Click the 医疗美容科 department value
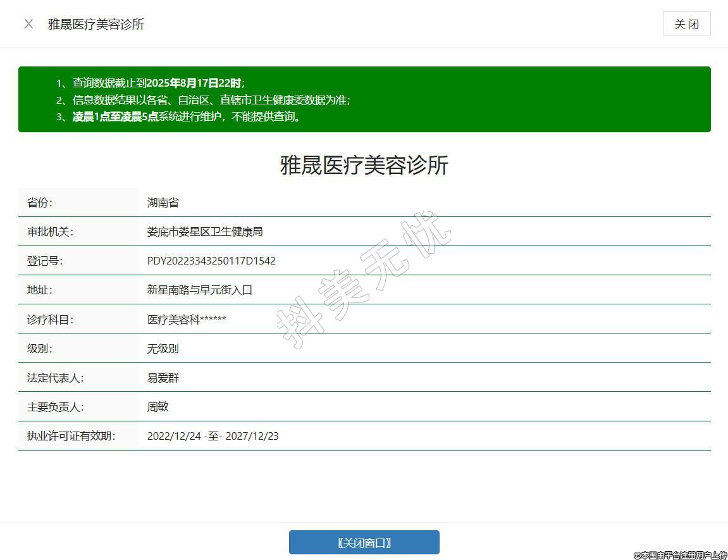728x560 pixels. pos(187,320)
